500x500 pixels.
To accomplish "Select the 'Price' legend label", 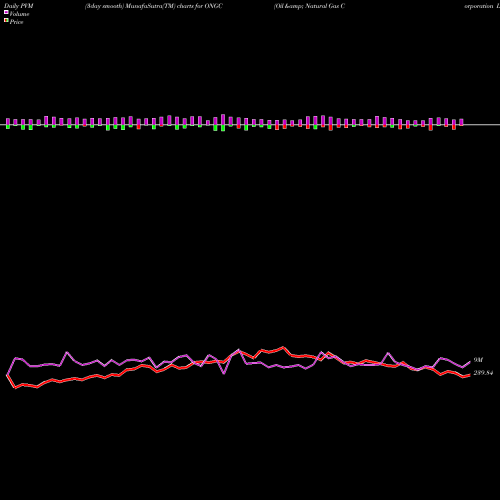I will (16, 22).
